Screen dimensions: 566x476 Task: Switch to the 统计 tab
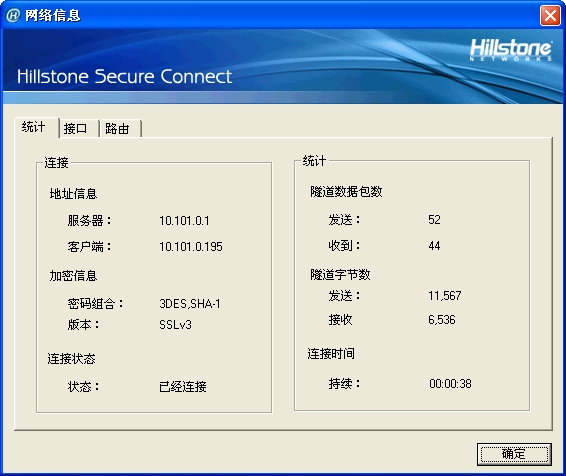pos(36,127)
